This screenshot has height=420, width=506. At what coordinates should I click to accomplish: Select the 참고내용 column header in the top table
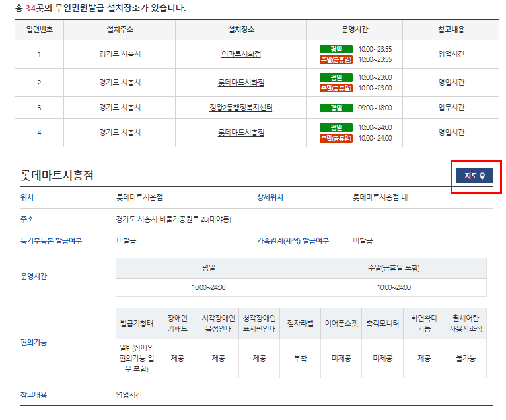(x=451, y=30)
